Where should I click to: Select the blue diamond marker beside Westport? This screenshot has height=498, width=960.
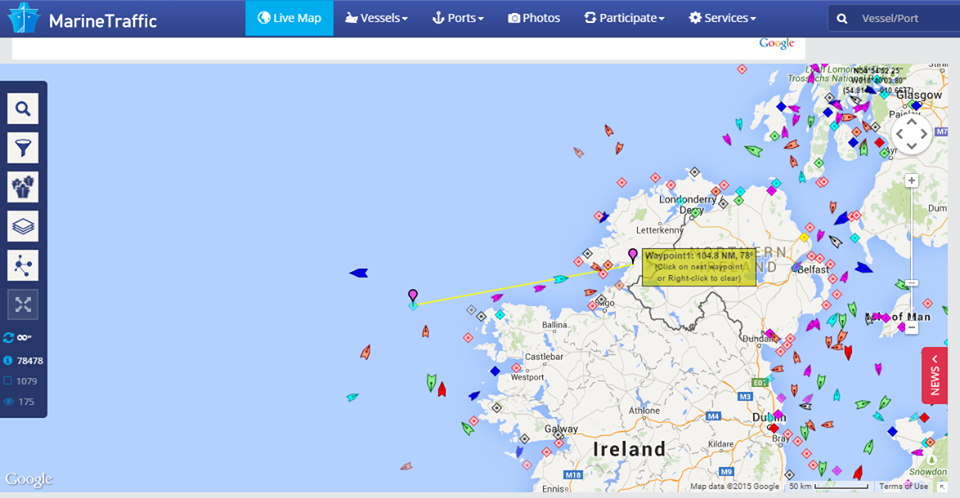tap(495, 371)
